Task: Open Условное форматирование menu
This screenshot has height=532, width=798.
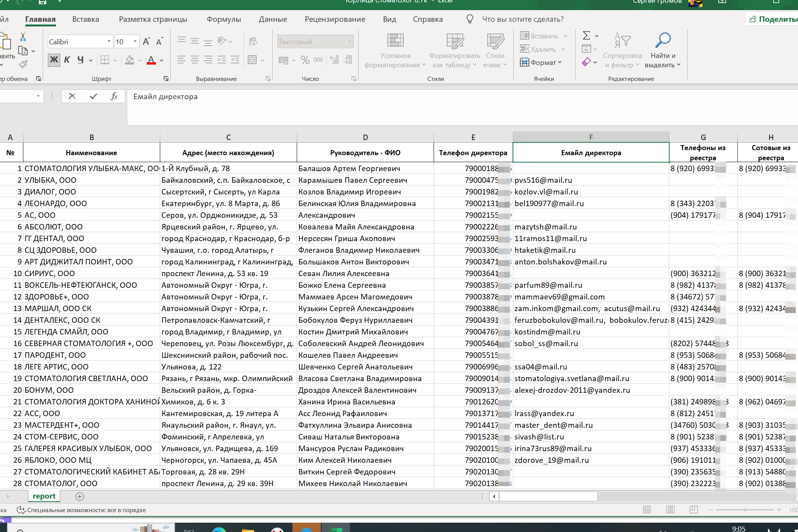Action: (395, 51)
